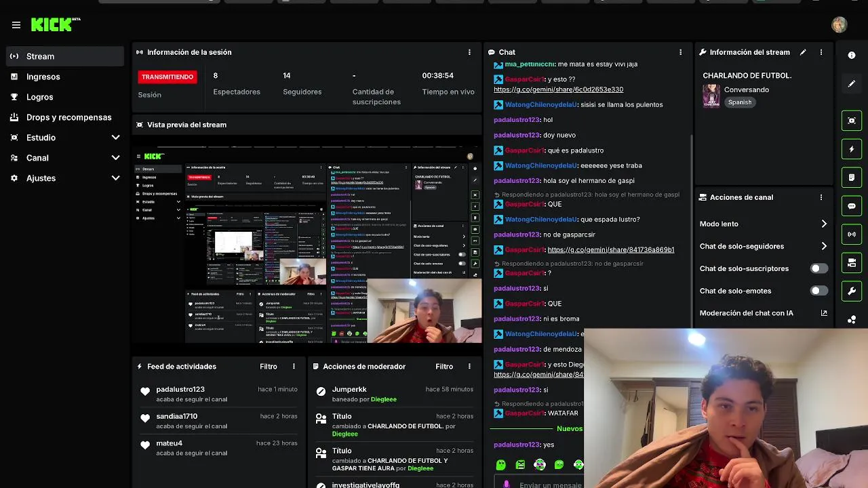Click the wrench icon in right sidebar
Viewport: 868px width, 488px height.
pos(852,291)
